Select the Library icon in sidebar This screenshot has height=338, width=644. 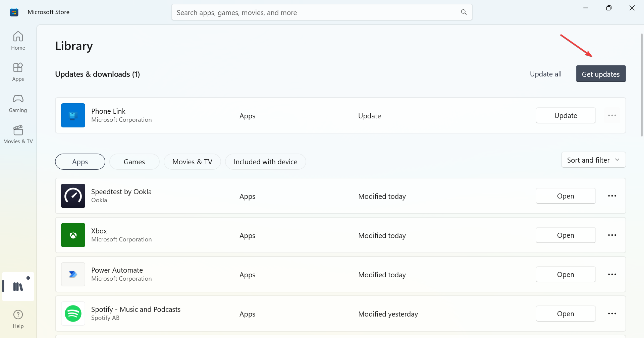coord(18,286)
